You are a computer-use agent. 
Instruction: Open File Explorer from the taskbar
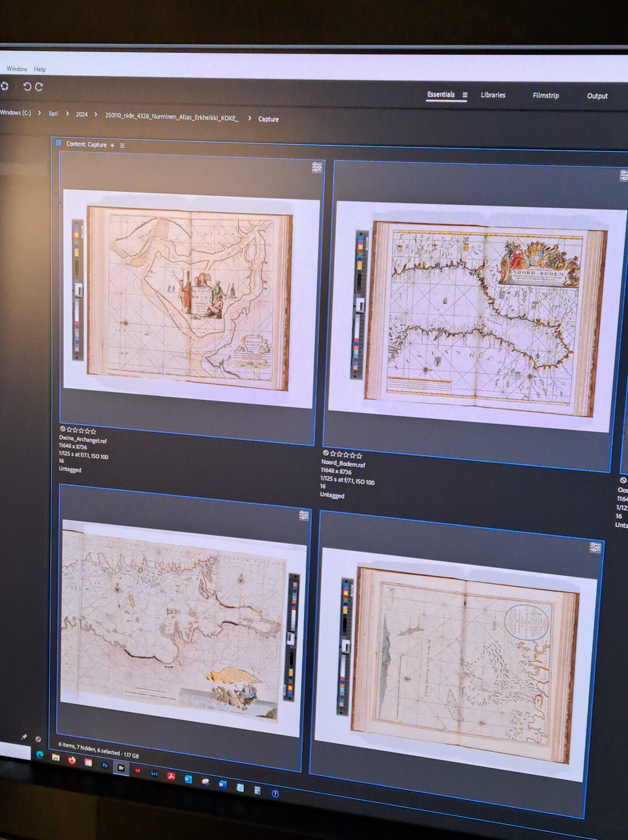pyautogui.click(x=56, y=757)
